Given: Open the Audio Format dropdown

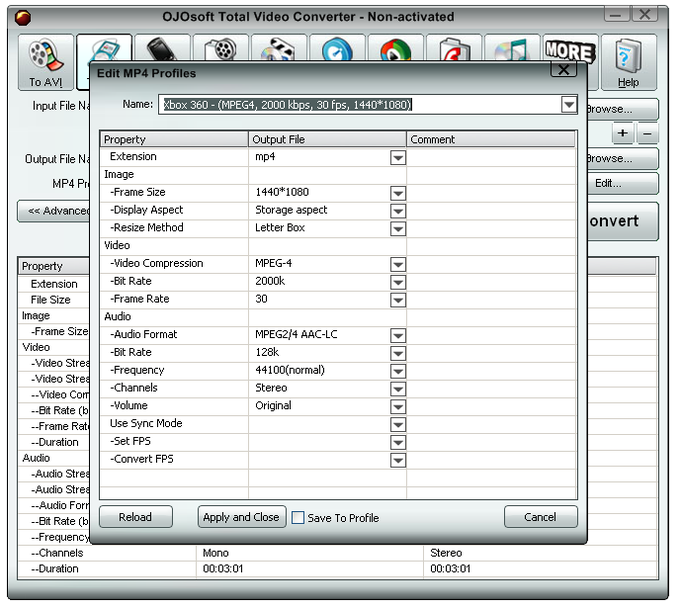Looking at the screenshot, I should 398,335.
